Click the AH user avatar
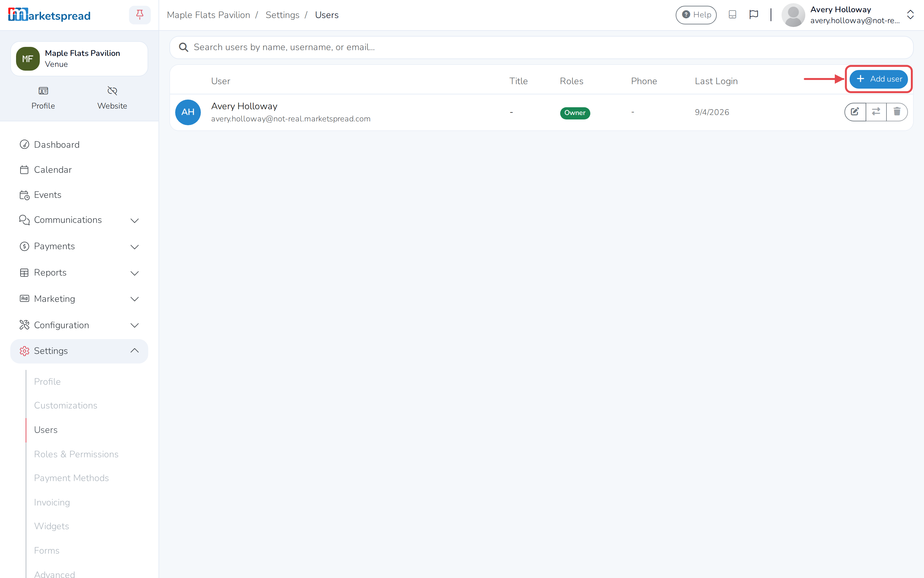 188,112
